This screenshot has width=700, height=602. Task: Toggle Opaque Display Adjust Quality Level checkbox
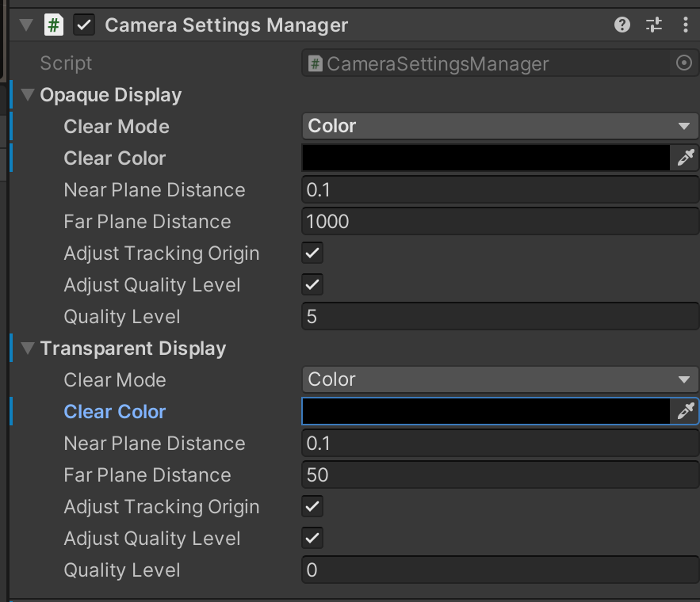click(x=313, y=285)
